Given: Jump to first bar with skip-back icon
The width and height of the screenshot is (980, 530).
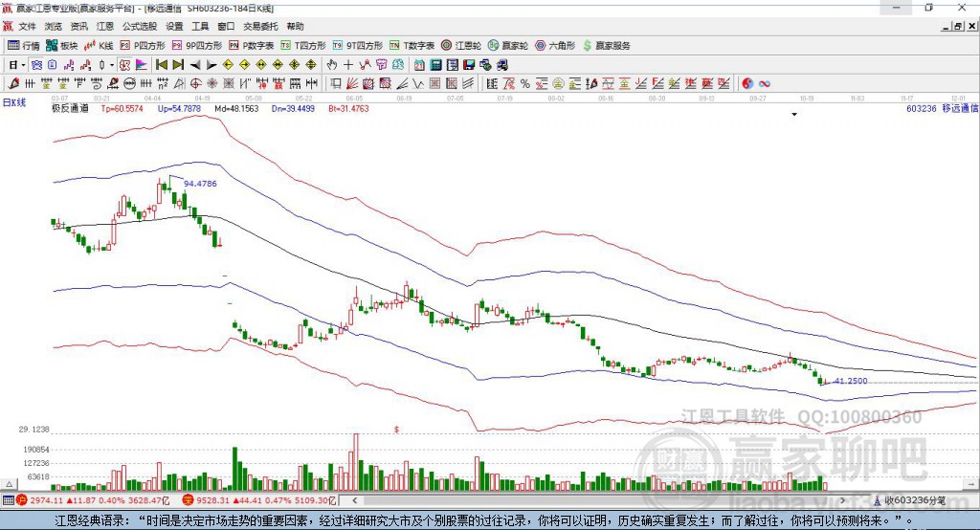Looking at the screenshot, I should pyautogui.click(x=161, y=65).
